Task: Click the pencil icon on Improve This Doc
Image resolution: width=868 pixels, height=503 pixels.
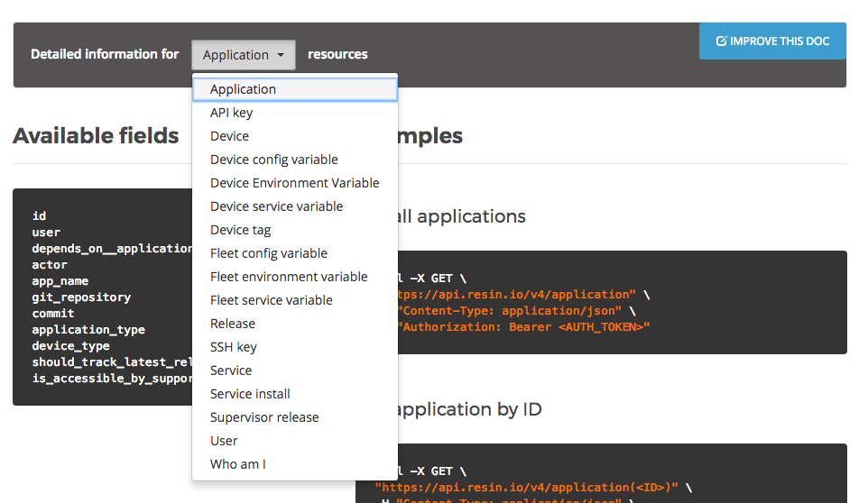Action: click(721, 41)
